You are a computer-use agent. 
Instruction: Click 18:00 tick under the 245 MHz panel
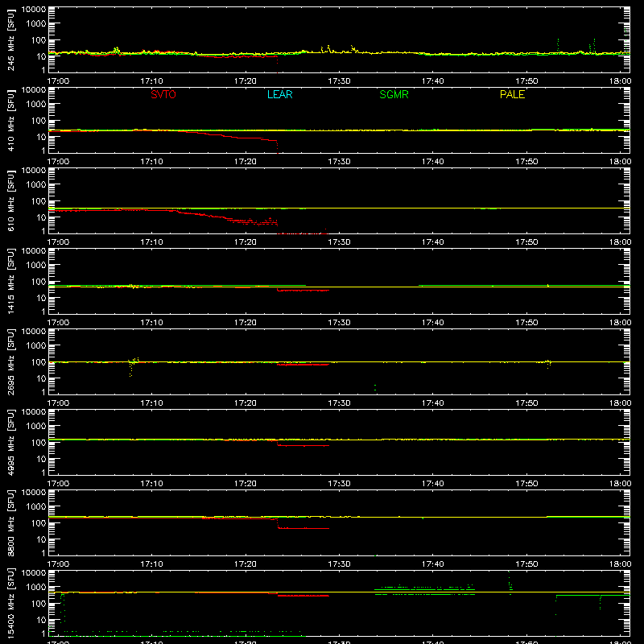(x=620, y=81)
